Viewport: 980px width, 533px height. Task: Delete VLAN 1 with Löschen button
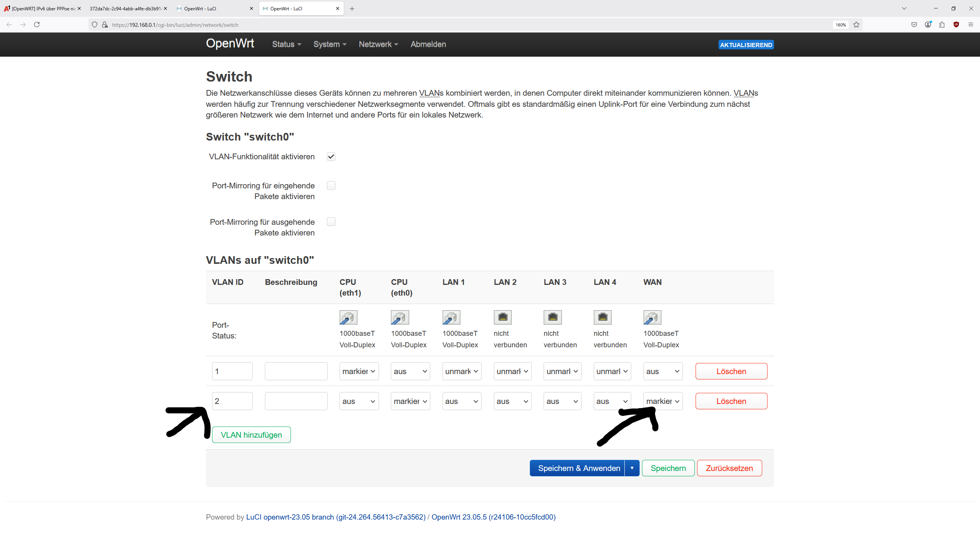tap(731, 371)
